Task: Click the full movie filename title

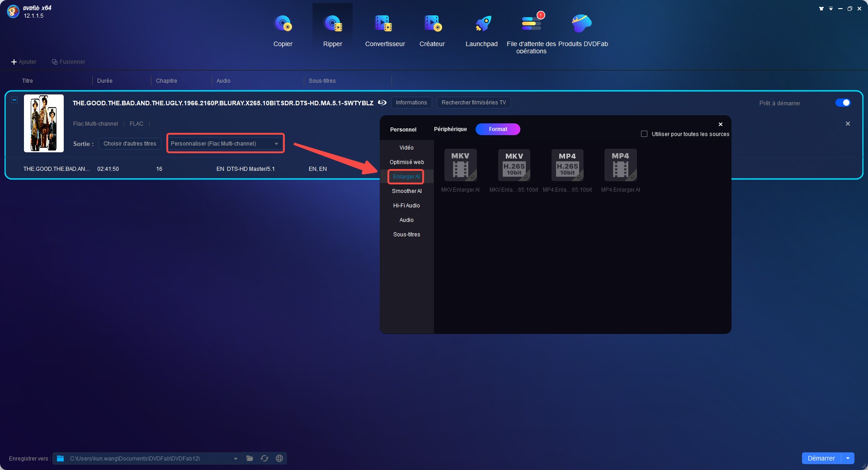Action: (223, 103)
